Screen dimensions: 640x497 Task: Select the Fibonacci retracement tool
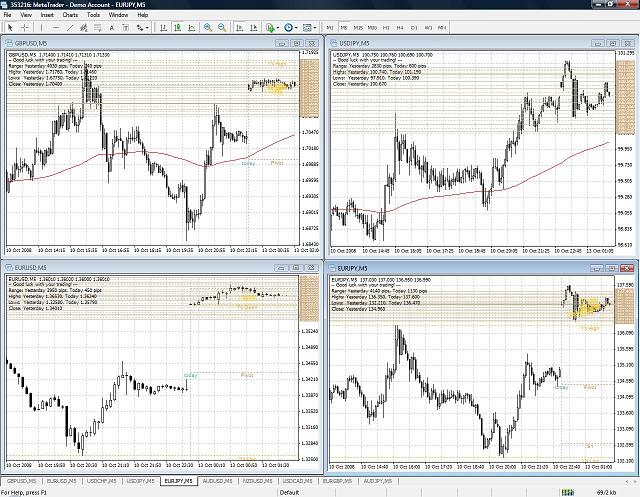(98, 28)
